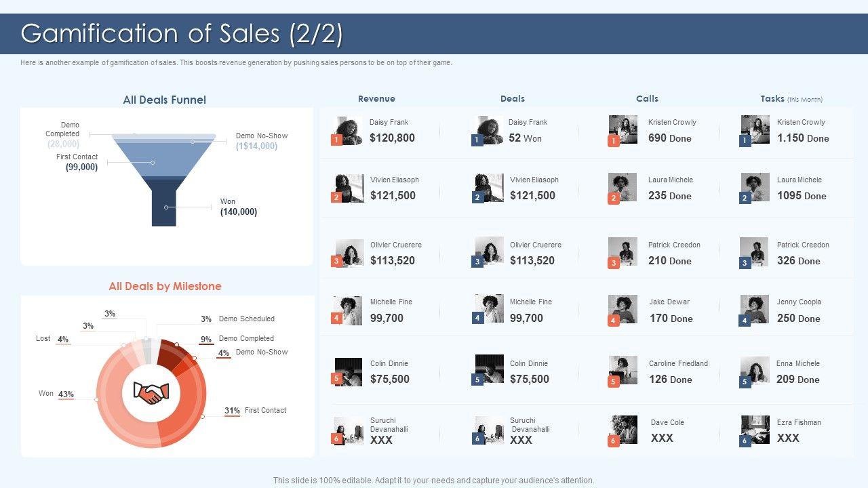Select Jenny Coopla's photo in Tasks column
Image resolution: width=868 pixels, height=488 pixels.
tap(755, 309)
